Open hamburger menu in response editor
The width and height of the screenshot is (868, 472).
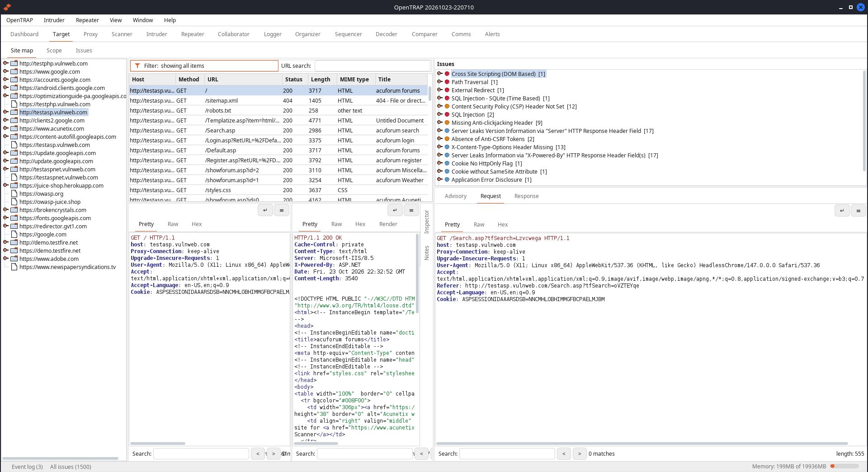point(411,210)
